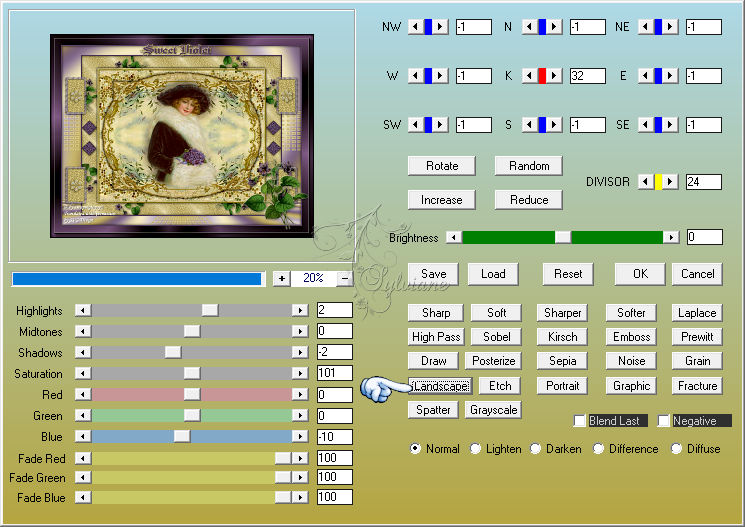Click Saturation slider right arrow
Screen dimensions: 745x527
click(x=300, y=373)
